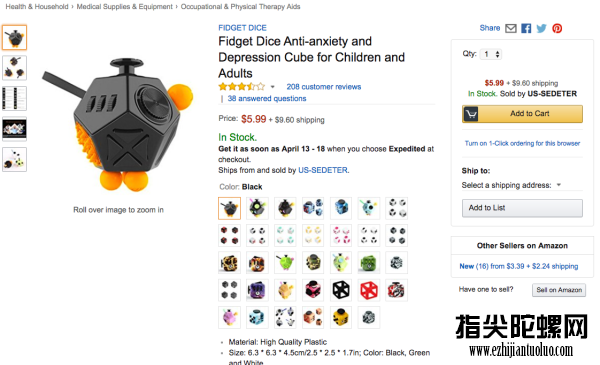View the fourth thumbnail with dark background
The image size is (600, 365).
(x=15, y=129)
